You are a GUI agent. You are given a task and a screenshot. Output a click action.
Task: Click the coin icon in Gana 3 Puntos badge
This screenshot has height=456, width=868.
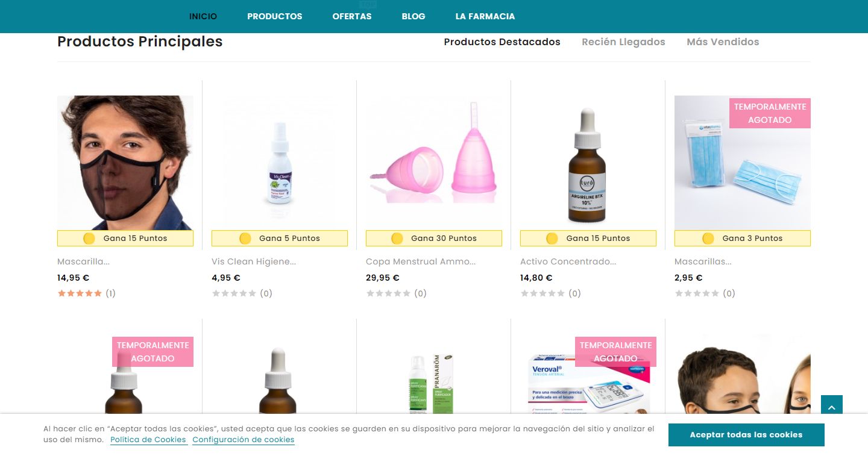tap(708, 239)
